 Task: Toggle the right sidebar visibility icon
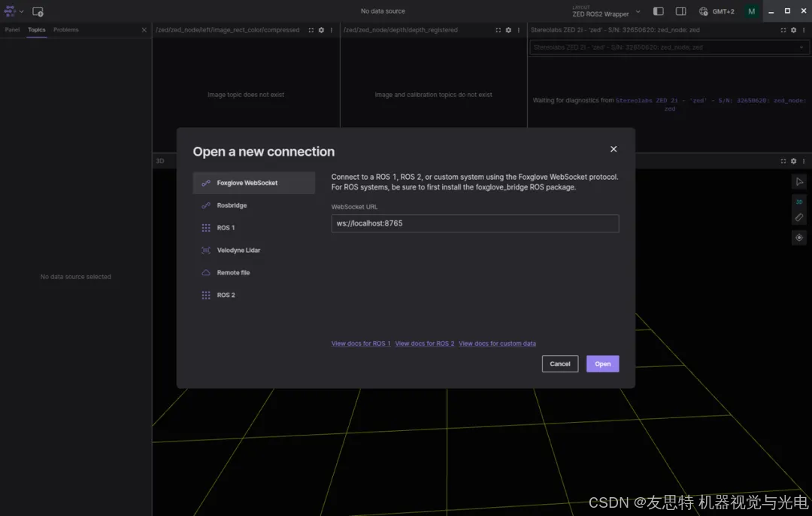coord(681,11)
